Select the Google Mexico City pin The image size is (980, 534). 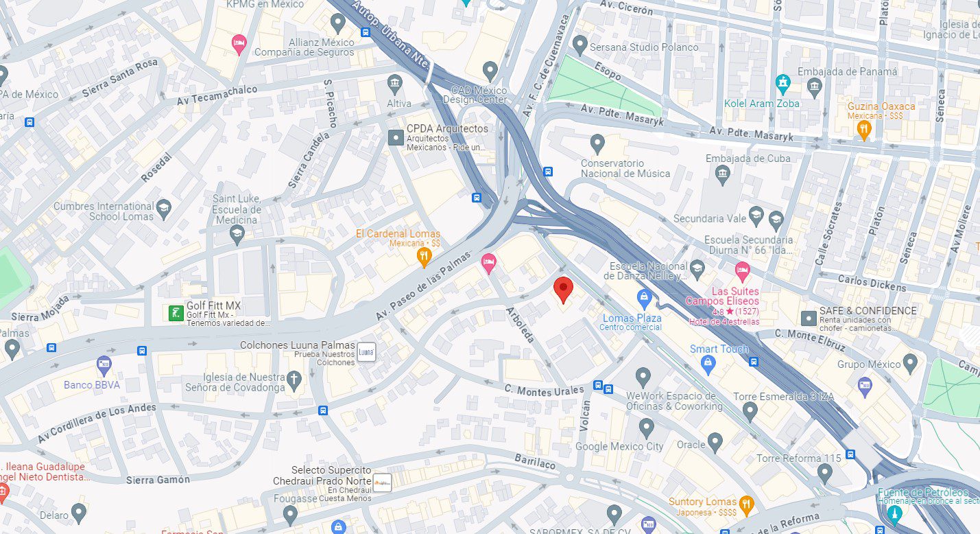(646, 428)
